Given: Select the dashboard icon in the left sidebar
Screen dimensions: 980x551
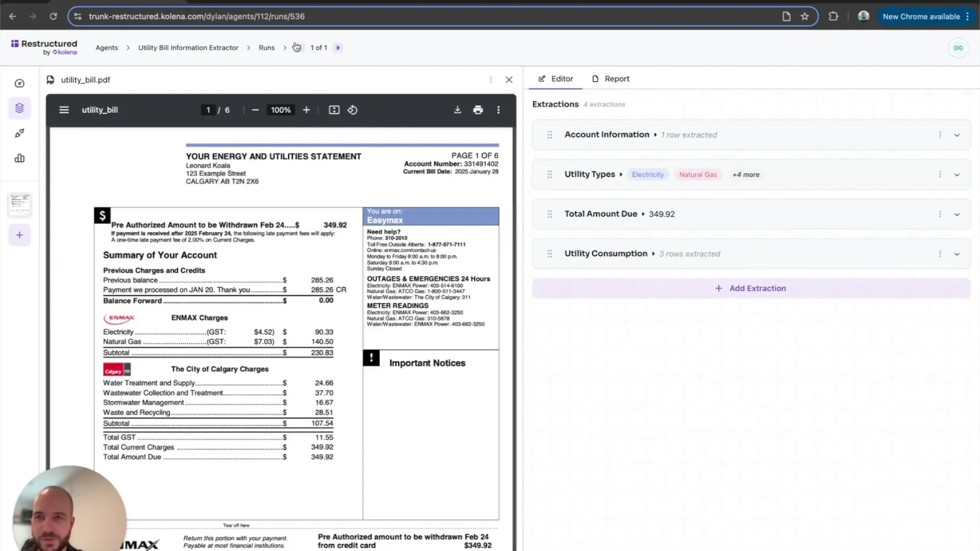Looking at the screenshot, I should click(x=19, y=83).
